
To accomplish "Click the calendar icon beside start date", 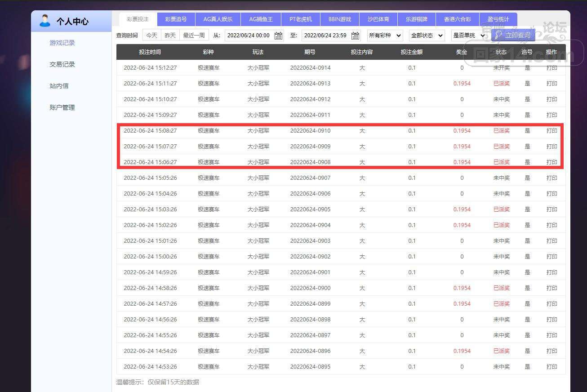I will [278, 36].
